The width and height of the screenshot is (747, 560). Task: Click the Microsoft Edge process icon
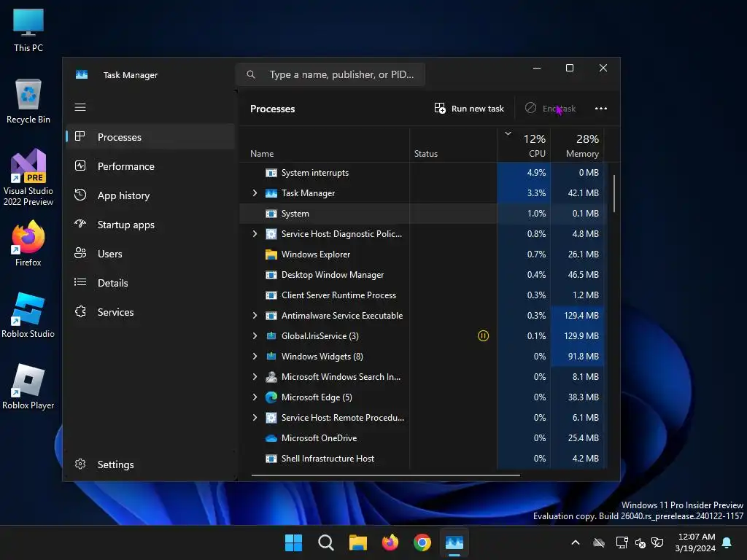click(271, 397)
